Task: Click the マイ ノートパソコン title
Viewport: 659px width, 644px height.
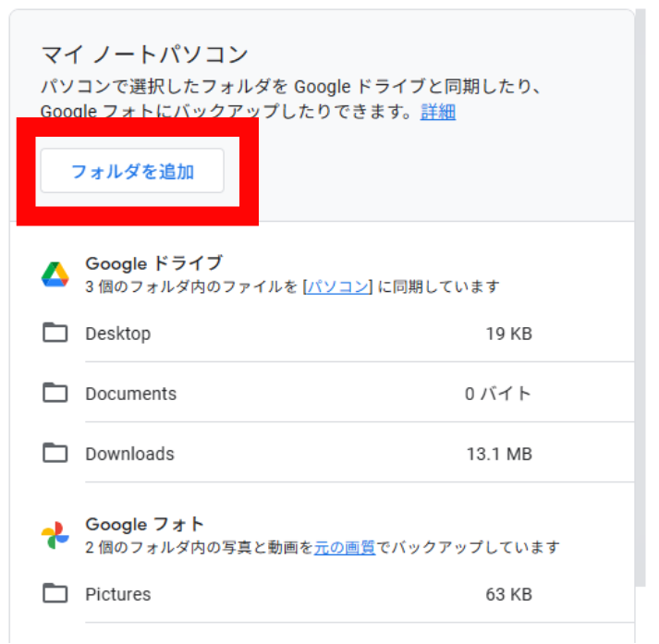Action: click(144, 55)
